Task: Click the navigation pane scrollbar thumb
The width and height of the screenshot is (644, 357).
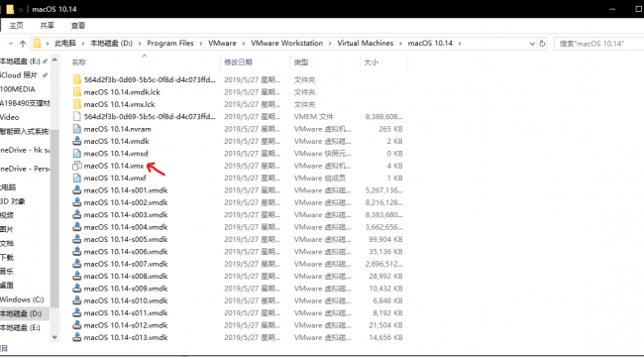Action: [54, 218]
